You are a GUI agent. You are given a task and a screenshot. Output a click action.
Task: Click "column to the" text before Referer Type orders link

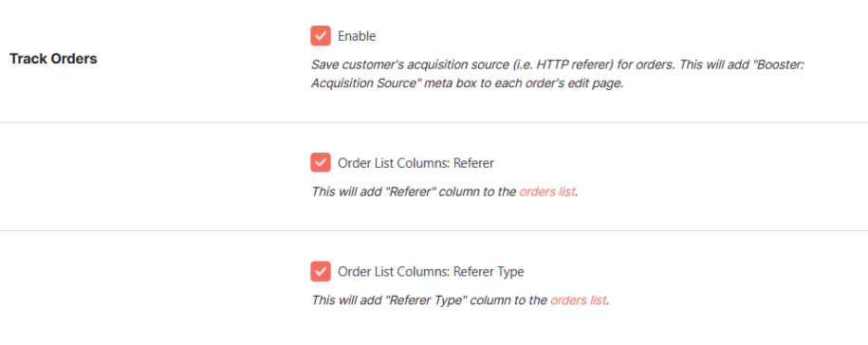pos(507,300)
